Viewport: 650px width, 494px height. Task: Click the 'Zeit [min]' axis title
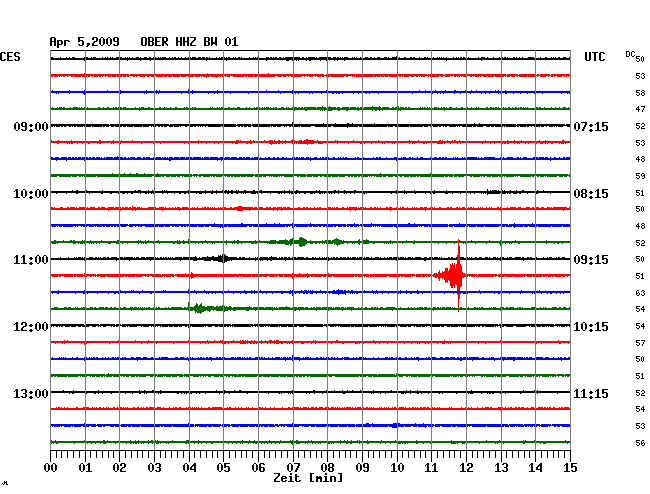pos(308,478)
